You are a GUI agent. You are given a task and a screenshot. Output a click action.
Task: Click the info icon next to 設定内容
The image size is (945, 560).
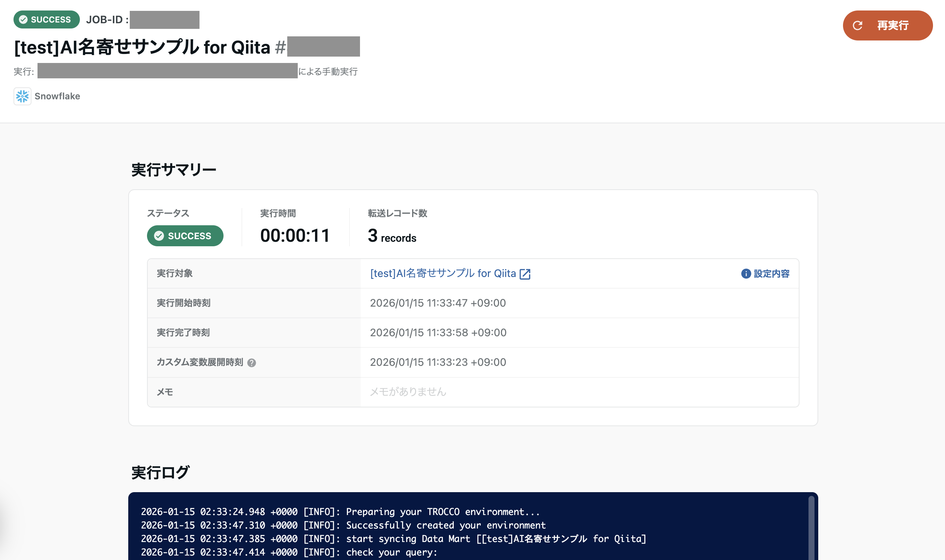[745, 274]
